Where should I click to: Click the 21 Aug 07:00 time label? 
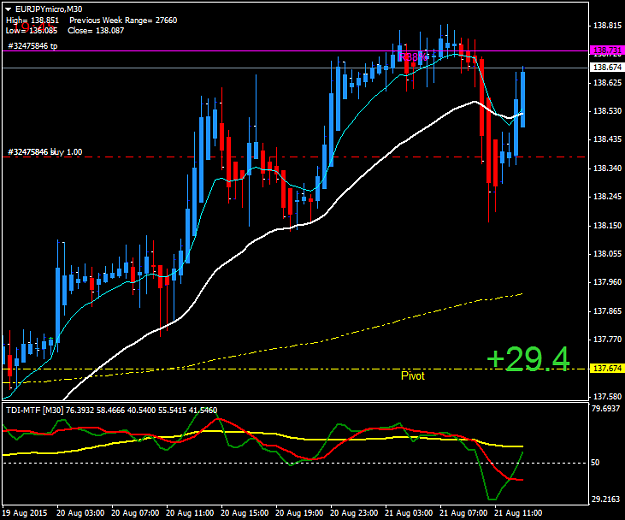tap(463, 513)
